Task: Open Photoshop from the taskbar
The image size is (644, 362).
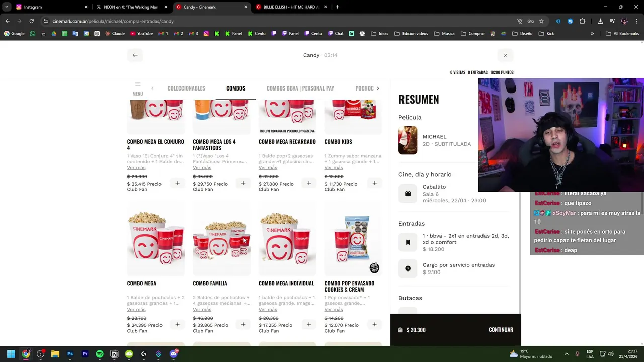Action: click(70, 354)
